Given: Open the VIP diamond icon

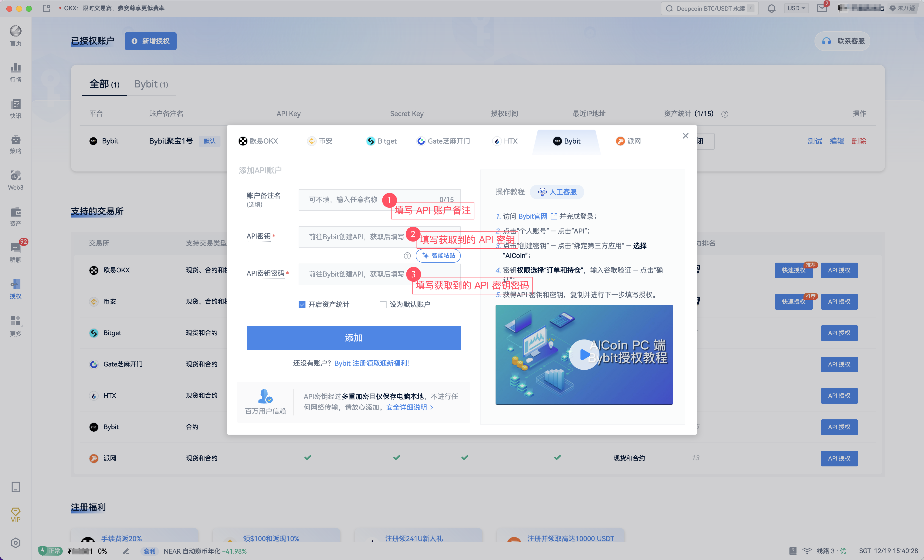Looking at the screenshot, I should click(15, 515).
